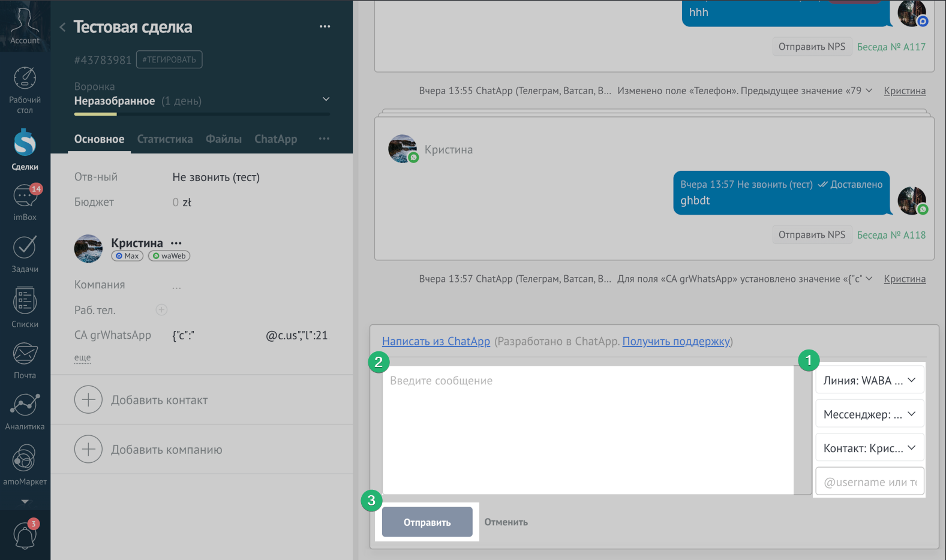
Task: Click the Получить поддержку link
Action: 676,341
